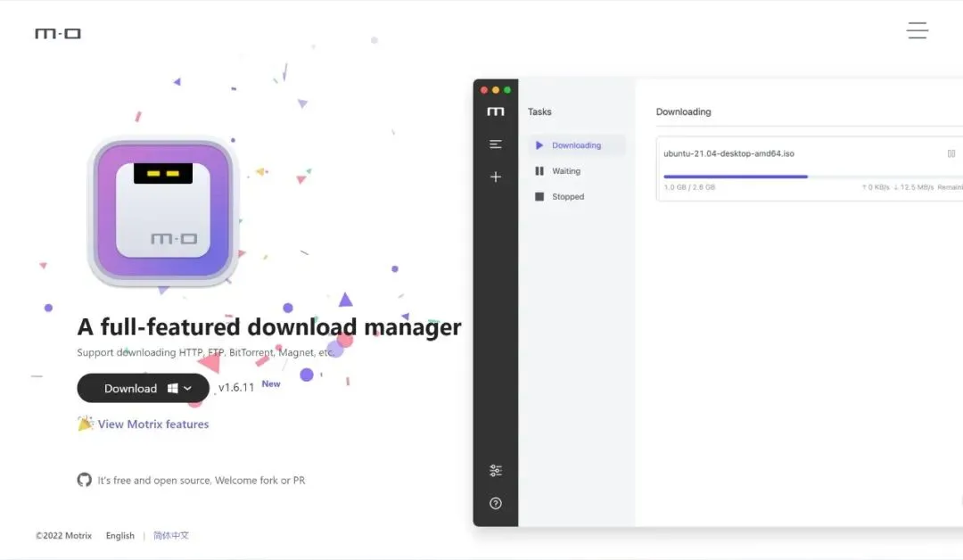
Task: Click the ©2022 Motrix footer text
Action: click(x=63, y=535)
